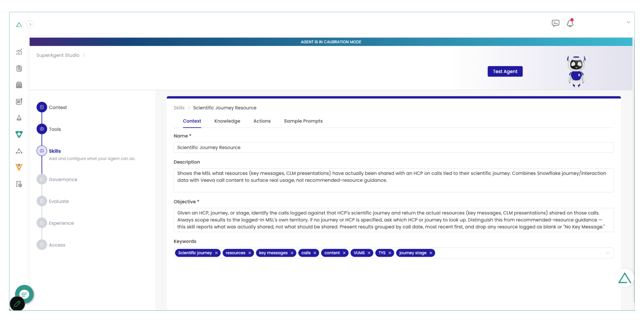Click the robot agent avatar
Screen dimensions: 644x327
(576, 72)
